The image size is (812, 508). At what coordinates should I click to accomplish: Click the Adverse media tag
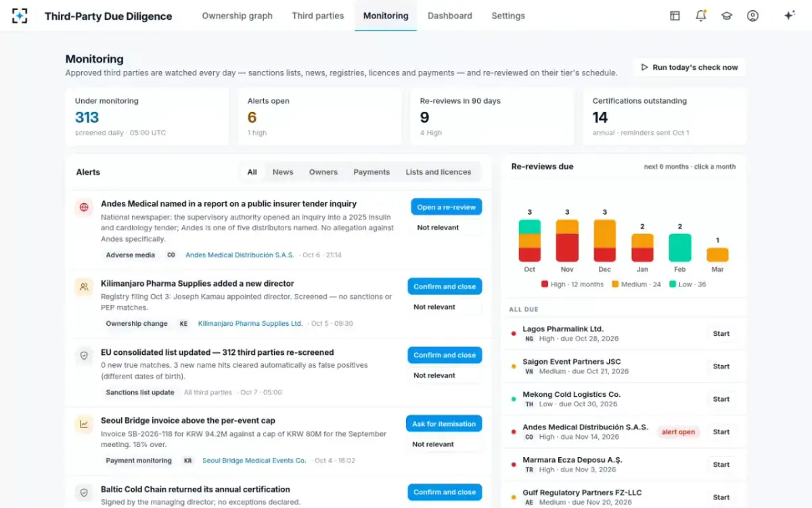131,255
